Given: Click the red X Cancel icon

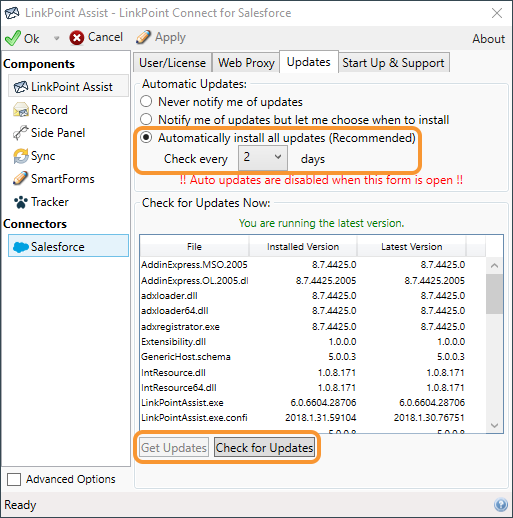Looking at the screenshot, I should click(77, 38).
